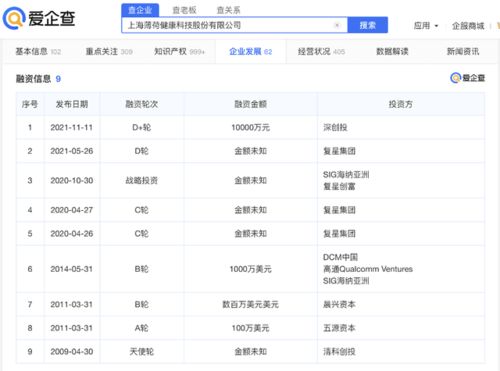The image size is (500, 371).
Task: Open the 重点关注 tab
Action: [109, 51]
